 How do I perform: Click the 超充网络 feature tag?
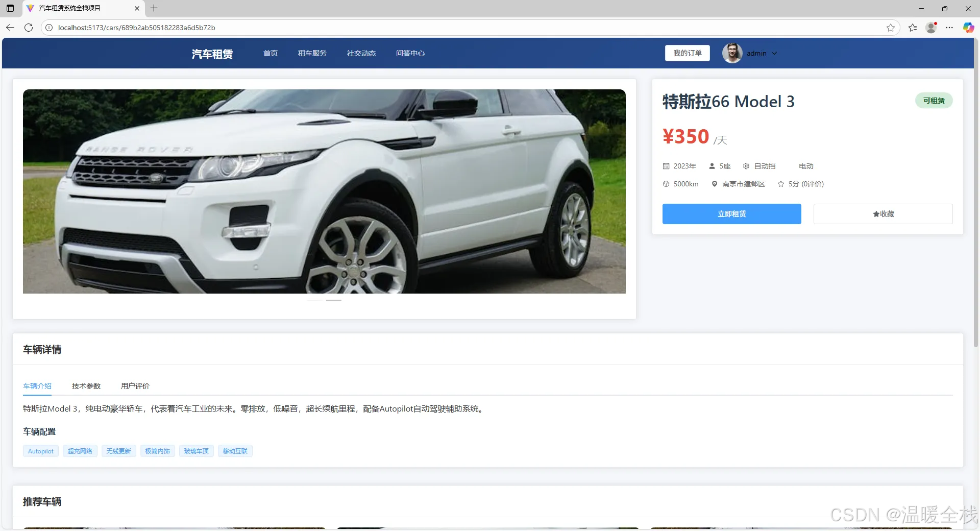tap(80, 451)
